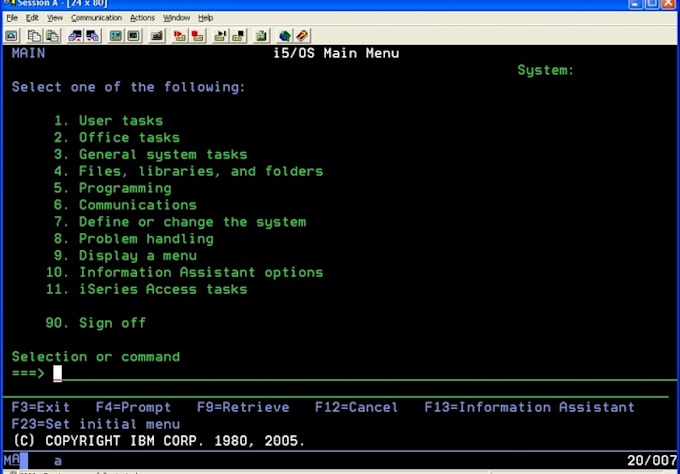Select option 4. Files, libraries, and folders
This screenshot has height=474, width=680.
[x=188, y=171]
